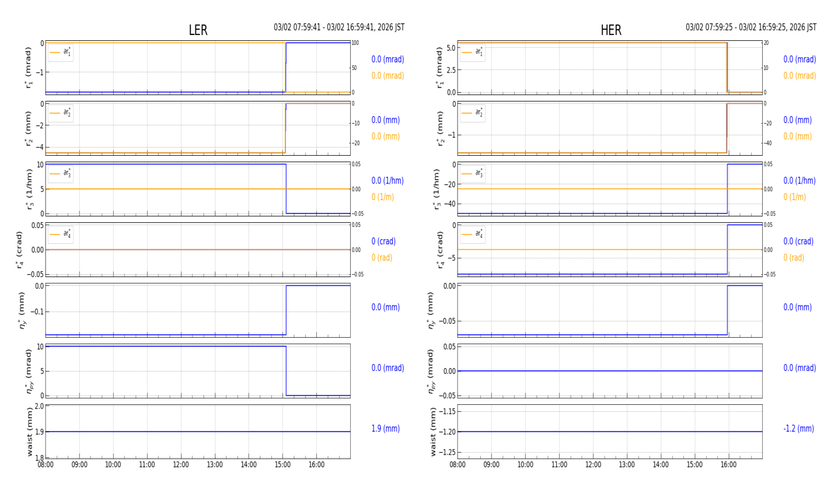Click the ∂r2* legend in HER plot

pos(472,113)
